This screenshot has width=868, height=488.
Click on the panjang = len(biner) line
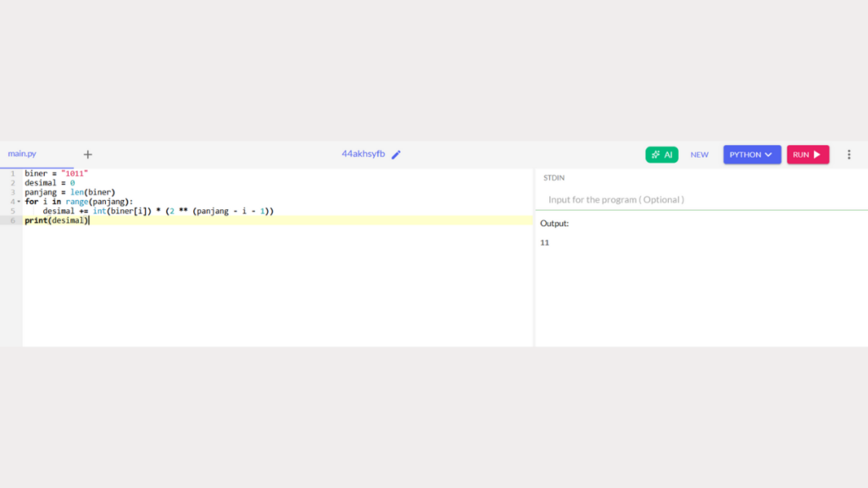click(70, 192)
